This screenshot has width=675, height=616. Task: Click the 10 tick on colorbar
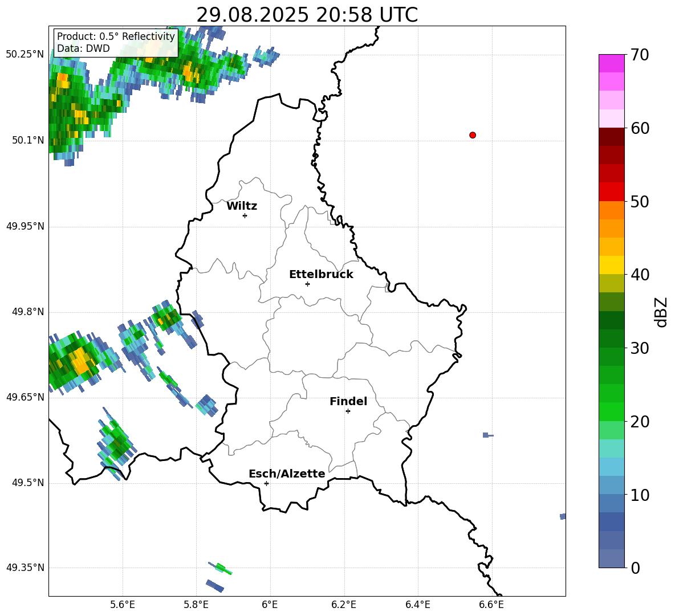coord(639,495)
